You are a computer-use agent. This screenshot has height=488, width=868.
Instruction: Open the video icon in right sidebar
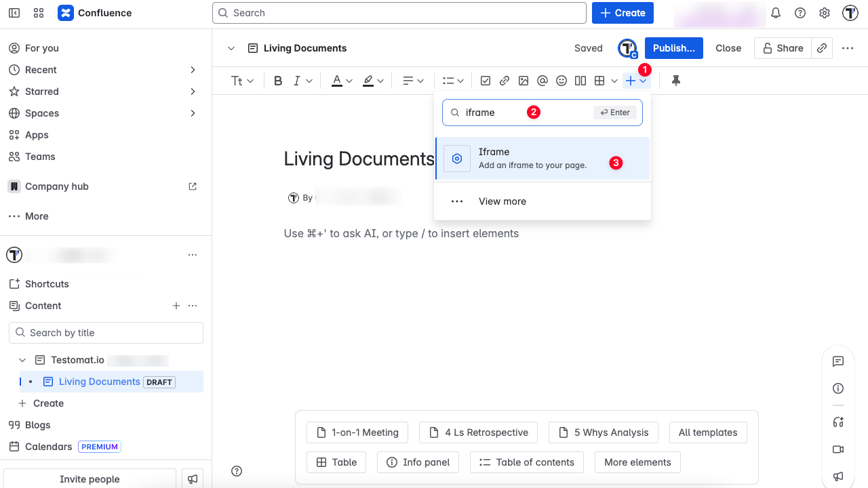838,449
